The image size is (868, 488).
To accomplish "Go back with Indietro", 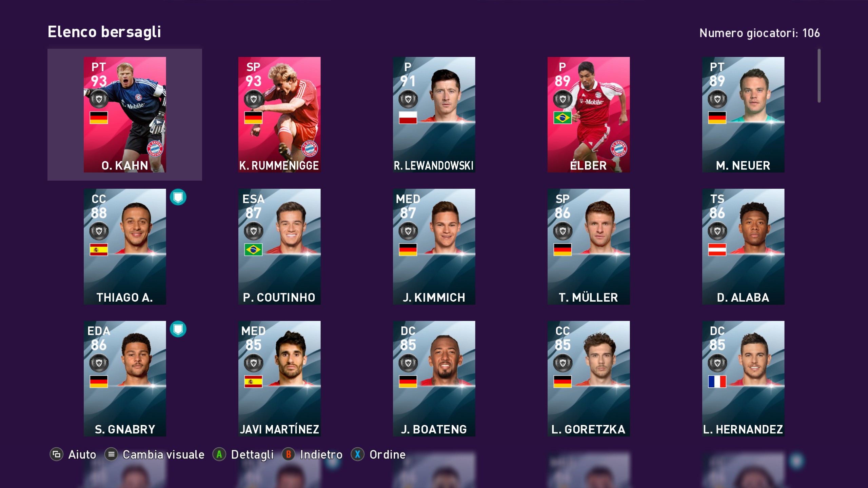I will pos(321,454).
